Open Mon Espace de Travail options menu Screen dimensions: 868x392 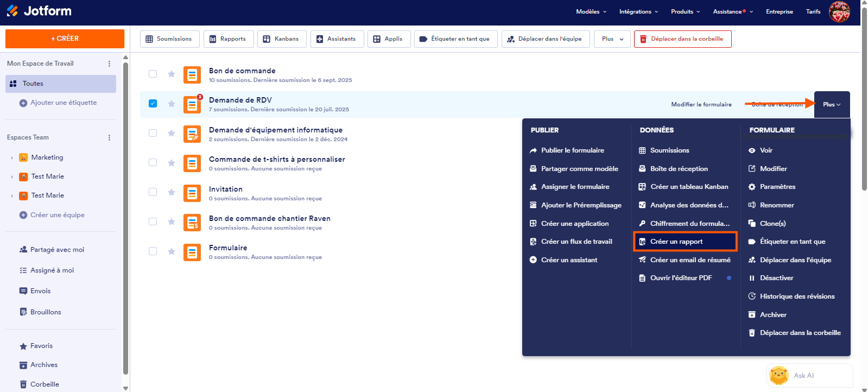pyautogui.click(x=109, y=64)
